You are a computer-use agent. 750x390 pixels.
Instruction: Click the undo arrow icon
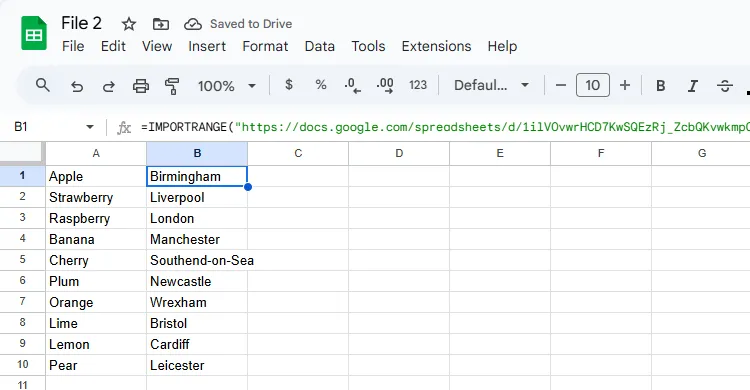(77, 86)
